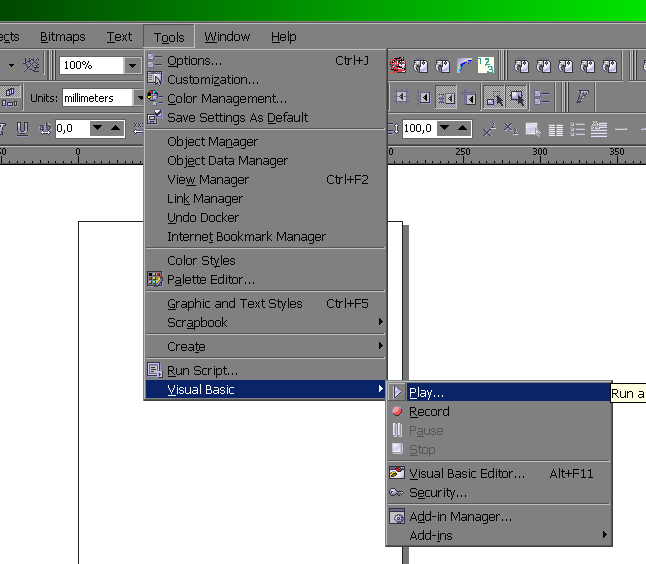Click the Visual Basic Editor icon
Screen dimensions: 646x564
point(397,473)
